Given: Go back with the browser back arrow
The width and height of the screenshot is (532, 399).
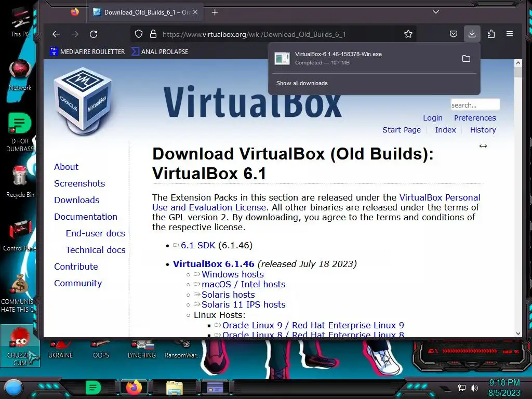Looking at the screenshot, I should coord(56,34).
